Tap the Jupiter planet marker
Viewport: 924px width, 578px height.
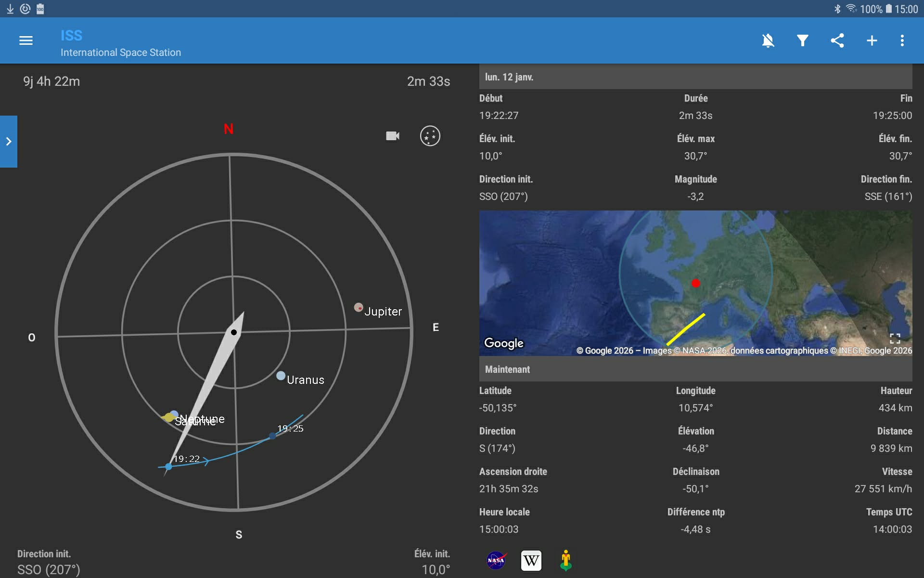tap(359, 307)
